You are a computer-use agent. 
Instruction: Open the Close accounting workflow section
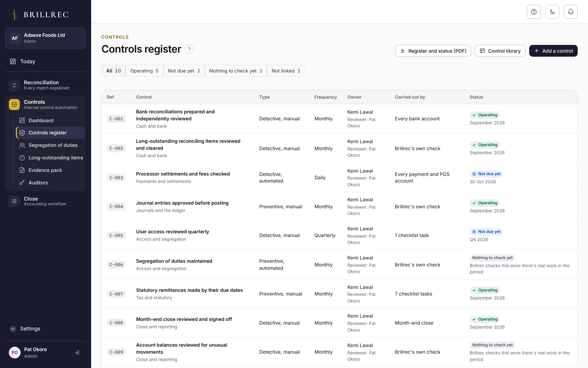[x=46, y=201]
